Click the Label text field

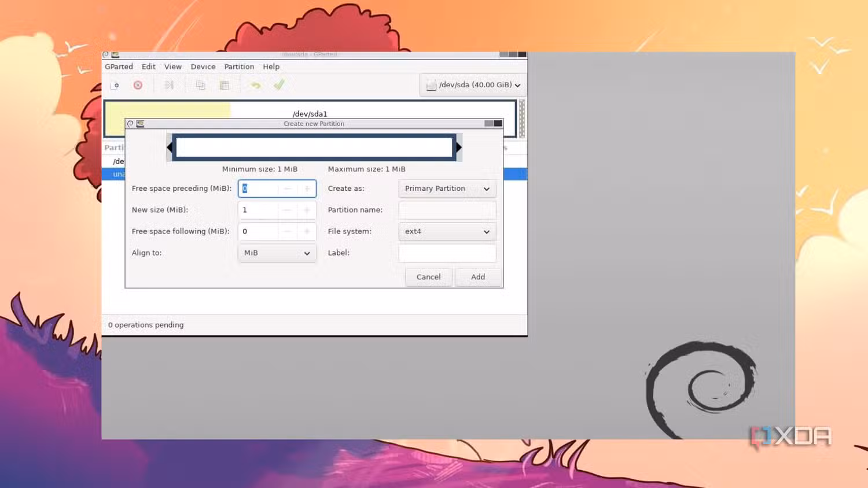click(x=447, y=253)
